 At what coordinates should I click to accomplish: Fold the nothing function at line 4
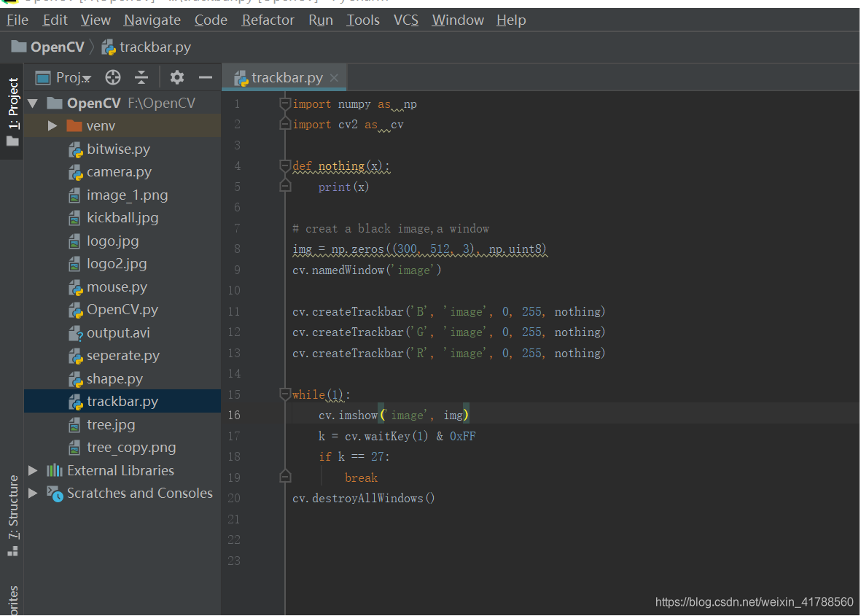[285, 165]
